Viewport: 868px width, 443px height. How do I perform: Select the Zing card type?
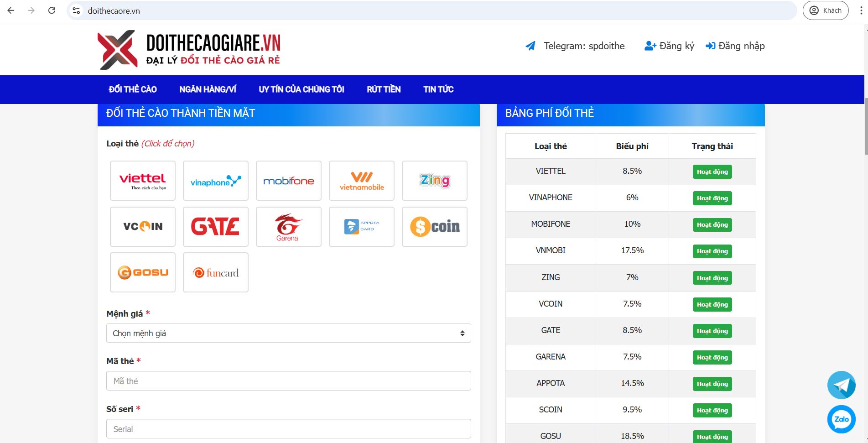[x=435, y=181]
